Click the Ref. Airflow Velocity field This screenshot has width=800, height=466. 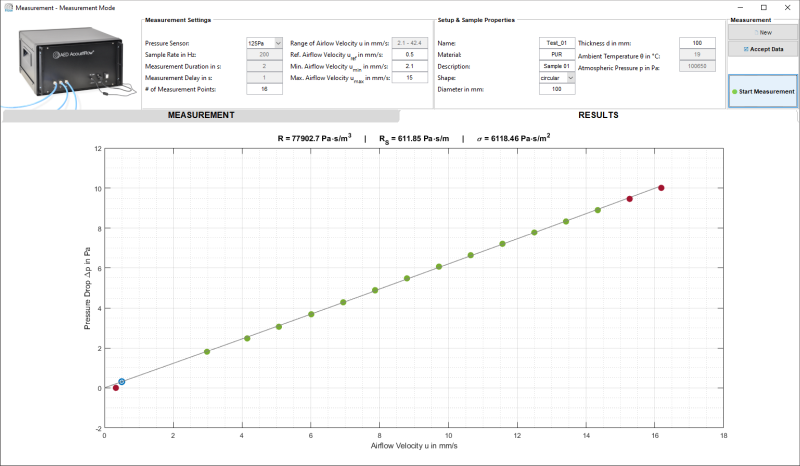tap(410, 55)
